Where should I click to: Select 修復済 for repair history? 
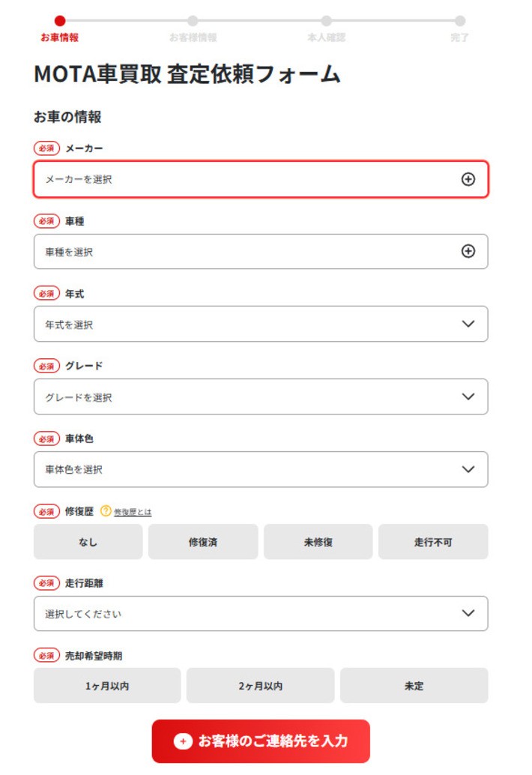(x=203, y=542)
